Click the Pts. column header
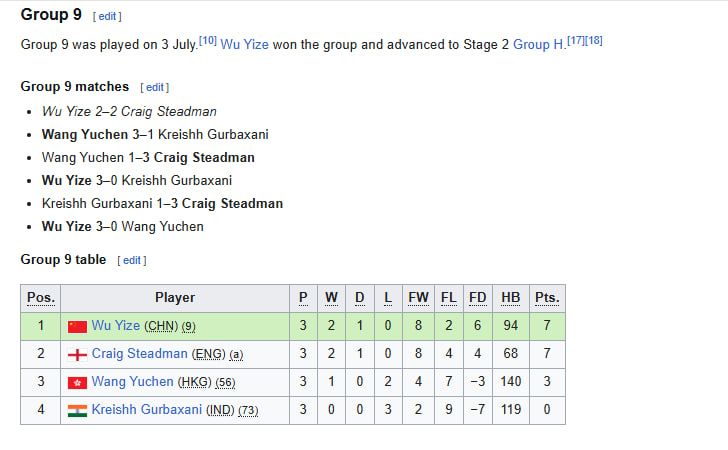 click(x=547, y=298)
